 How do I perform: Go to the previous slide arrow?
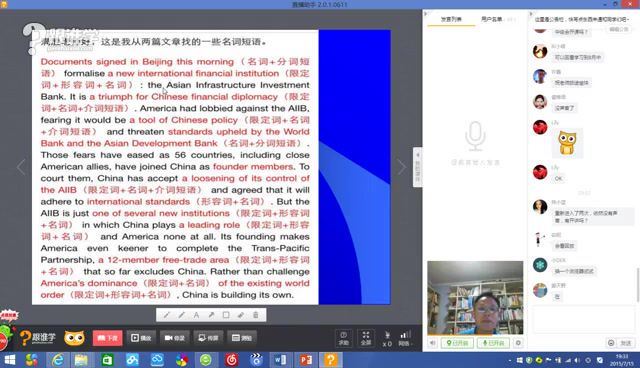(21, 166)
